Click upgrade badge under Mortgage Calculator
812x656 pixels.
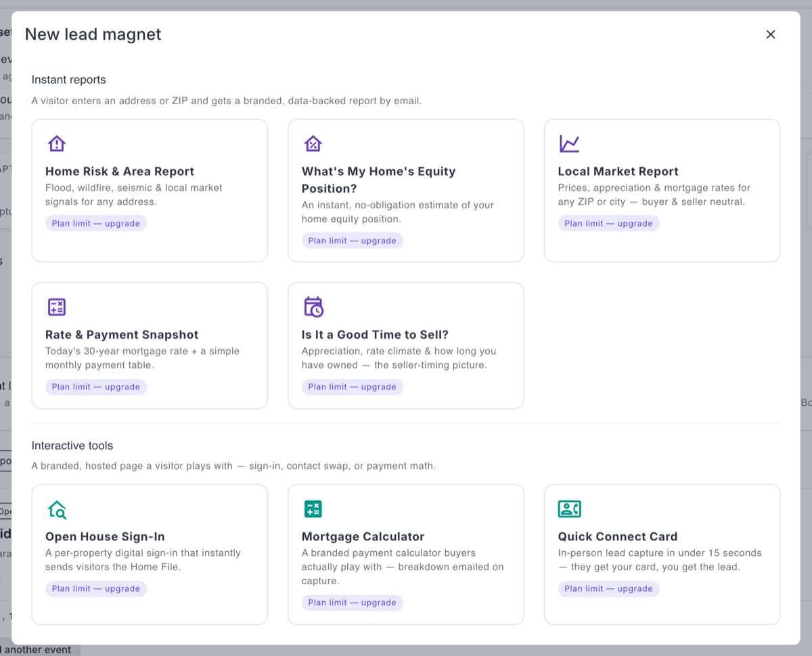tap(352, 603)
